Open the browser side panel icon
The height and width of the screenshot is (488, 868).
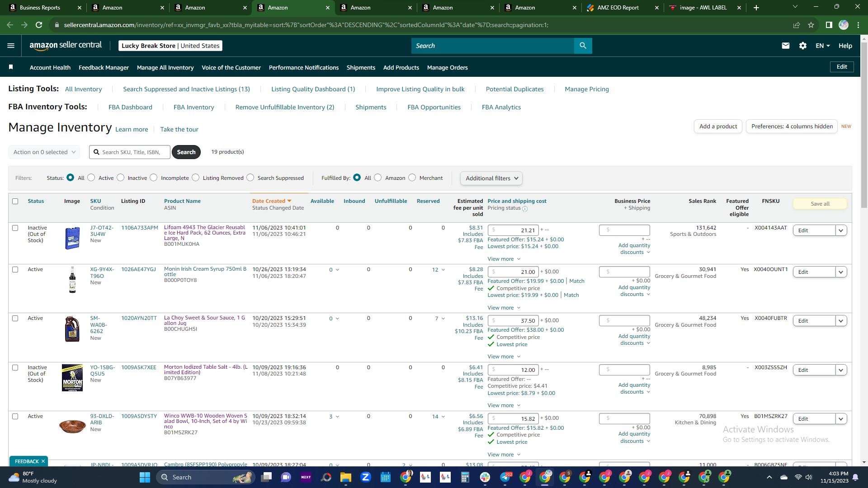829,25
